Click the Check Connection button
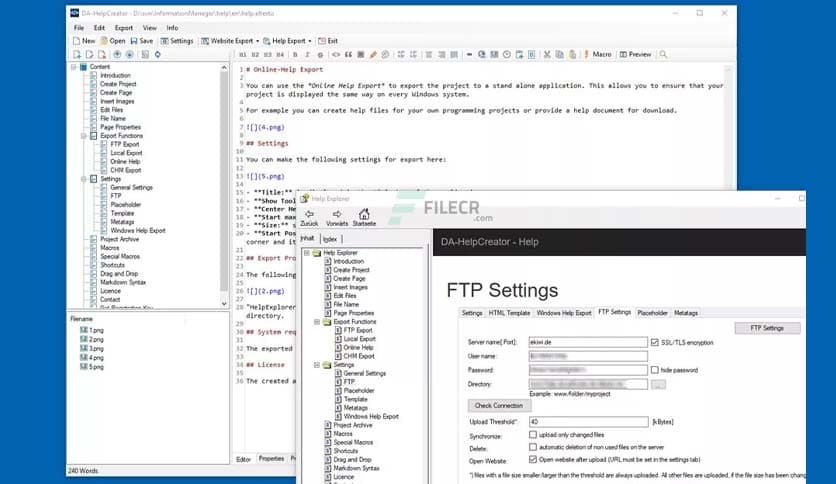 (499, 406)
